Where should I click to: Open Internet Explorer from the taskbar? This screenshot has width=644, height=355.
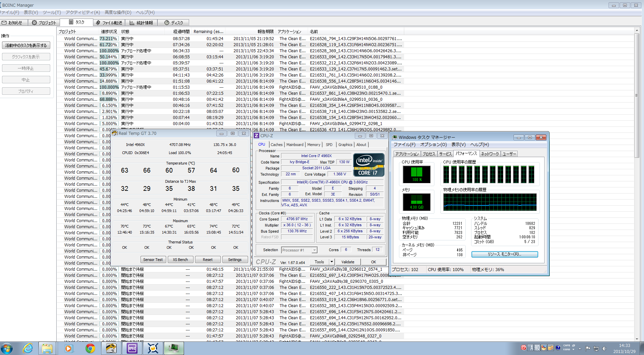[x=28, y=348]
